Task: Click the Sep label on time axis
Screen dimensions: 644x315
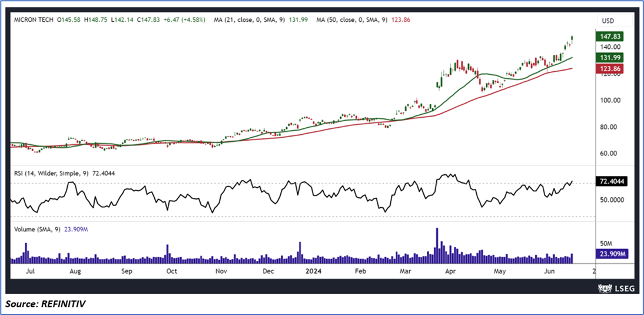Action: (127, 271)
